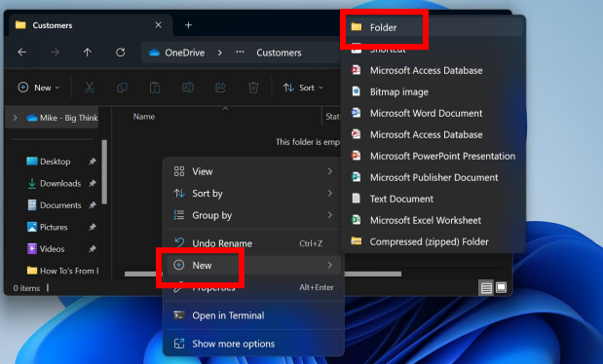Unpin Desktop using its pin icon
603x364 pixels.
tap(93, 162)
